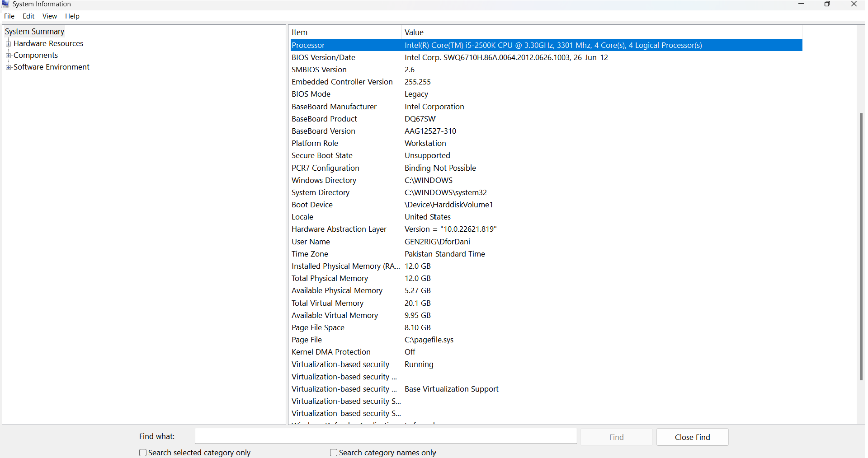Select the Windows Directory row
The height and width of the screenshot is (458, 868).
(546, 180)
